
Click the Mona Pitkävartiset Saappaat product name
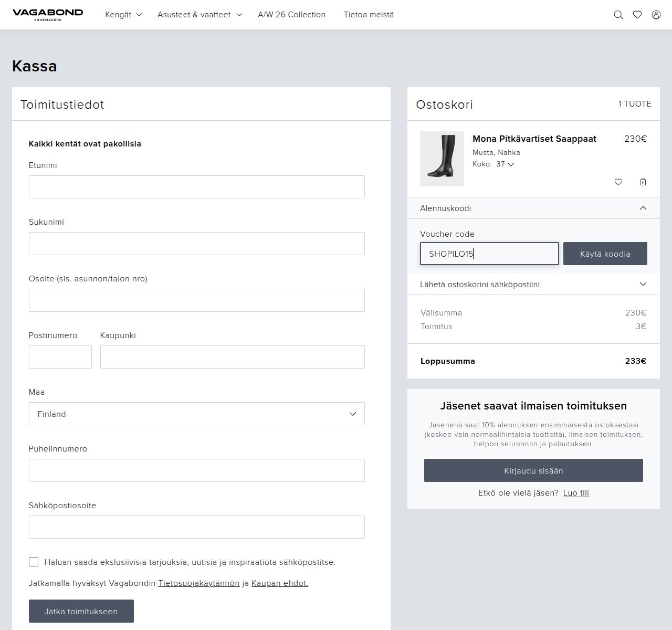[x=534, y=139]
